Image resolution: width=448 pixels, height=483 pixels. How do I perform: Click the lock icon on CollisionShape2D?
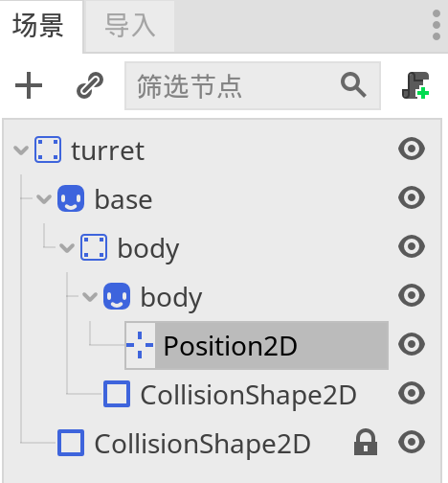(x=366, y=442)
